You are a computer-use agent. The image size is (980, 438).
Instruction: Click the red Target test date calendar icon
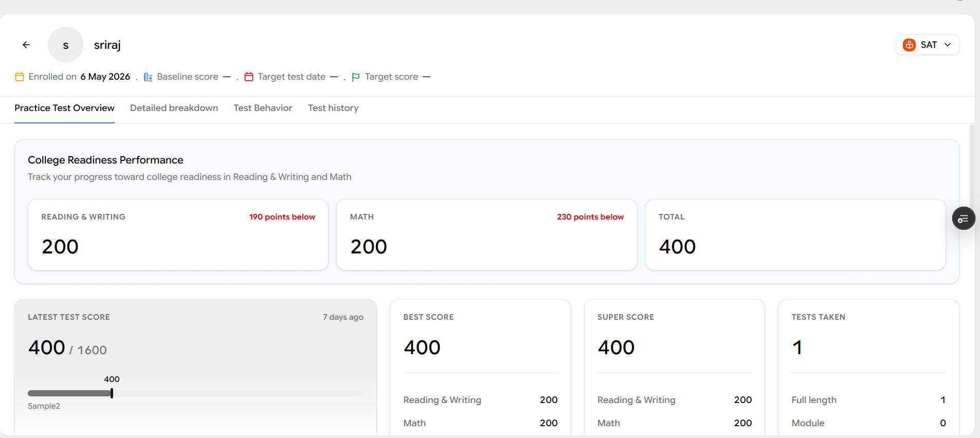[x=249, y=77]
